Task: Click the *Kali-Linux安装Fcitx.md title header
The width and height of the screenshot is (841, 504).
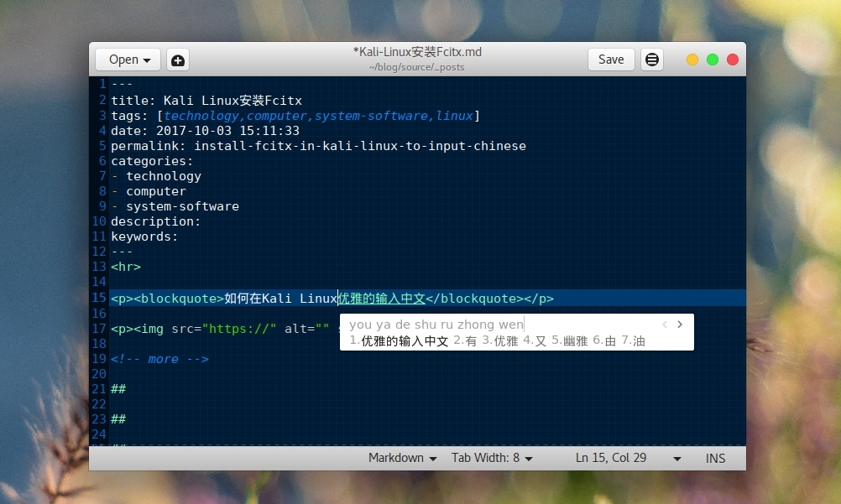Action: tap(417, 51)
